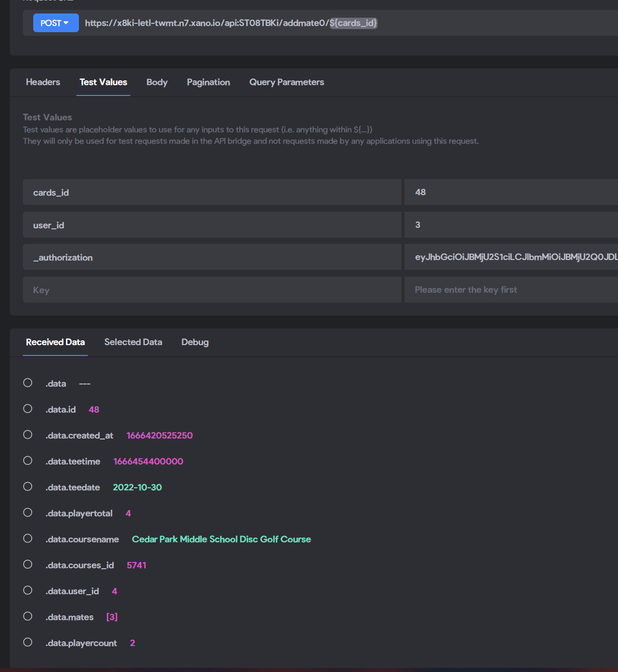The image size is (618, 672).
Task: Select the .data.coursename radio button
Action: [28, 539]
